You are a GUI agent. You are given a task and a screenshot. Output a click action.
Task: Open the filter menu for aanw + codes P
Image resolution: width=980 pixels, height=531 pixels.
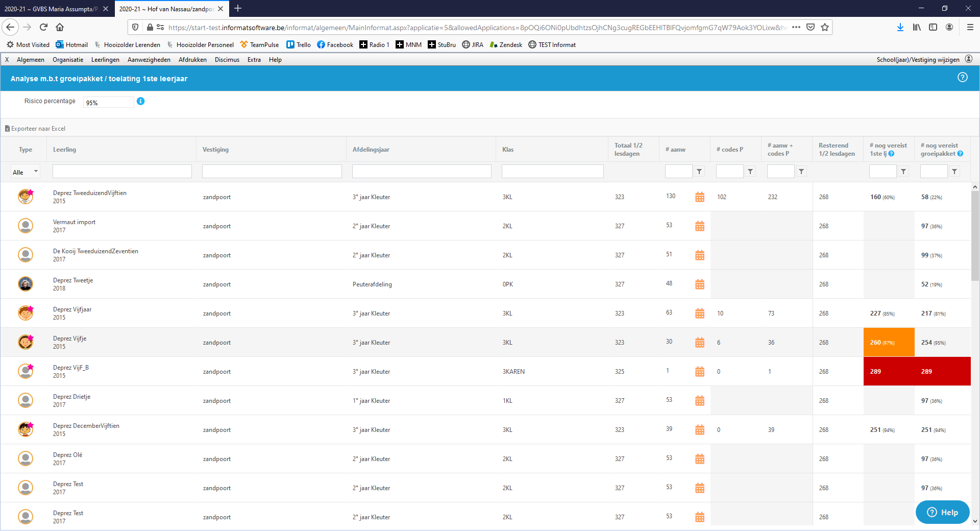tap(801, 172)
